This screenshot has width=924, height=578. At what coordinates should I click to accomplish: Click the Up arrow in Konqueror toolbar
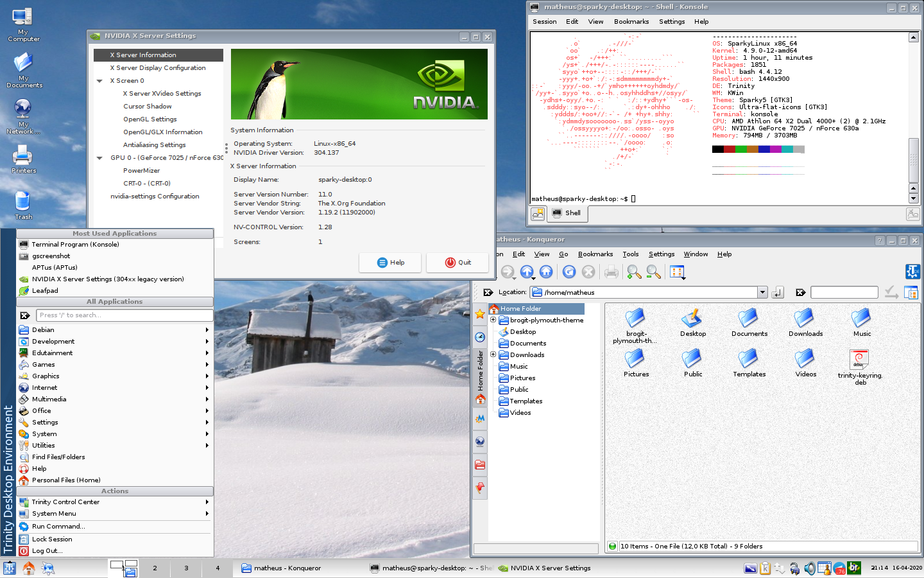(527, 272)
